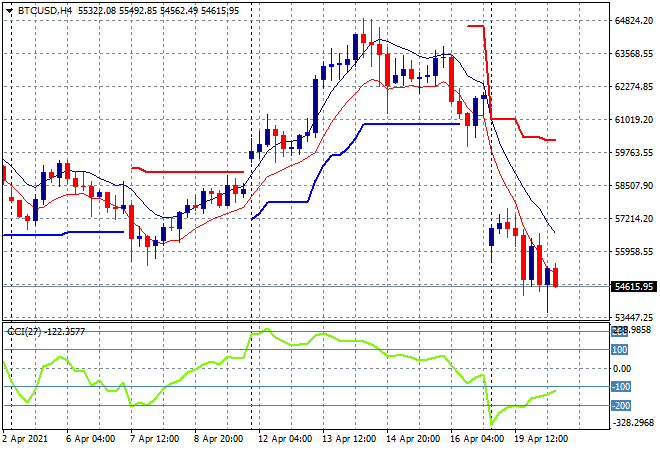Click the 53447.25 price axis label
The width and height of the screenshot is (660, 450).
[632, 317]
